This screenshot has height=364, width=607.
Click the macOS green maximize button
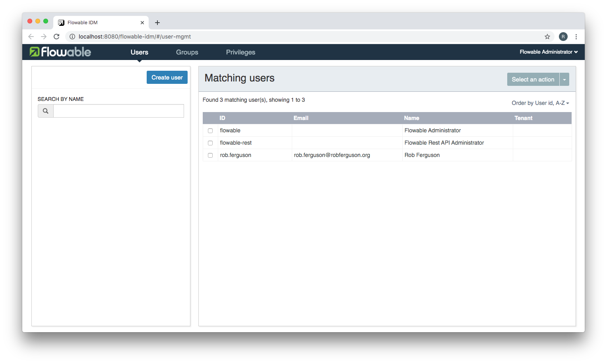tap(46, 21)
